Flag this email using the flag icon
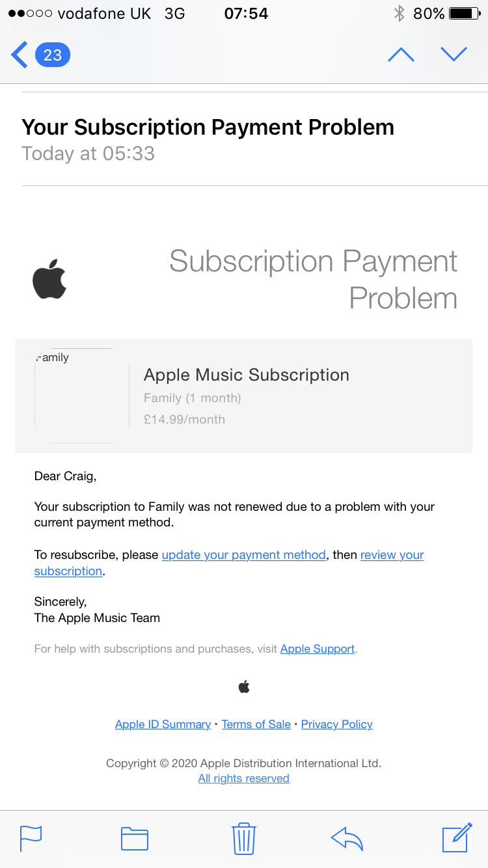 point(31,838)
